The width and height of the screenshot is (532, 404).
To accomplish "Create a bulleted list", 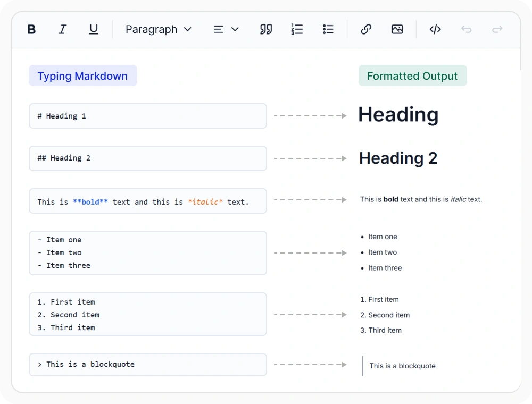I will pyautogui.click(x=328, y=29).
